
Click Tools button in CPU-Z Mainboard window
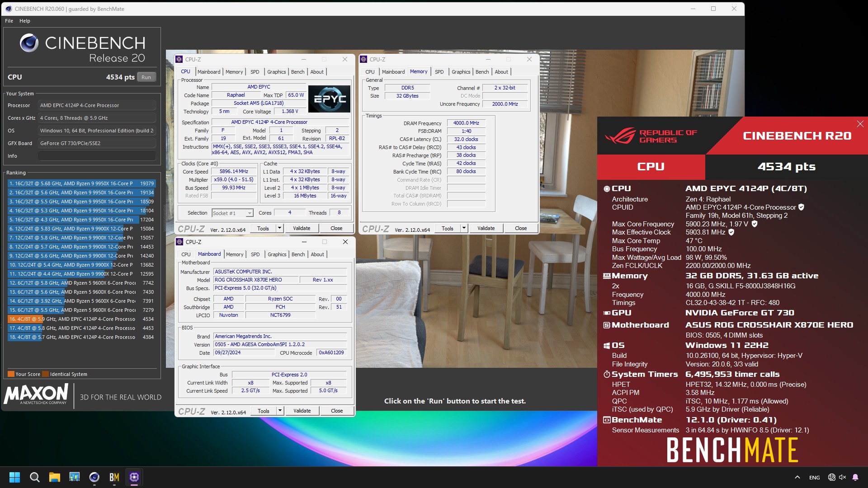[264, 411]
